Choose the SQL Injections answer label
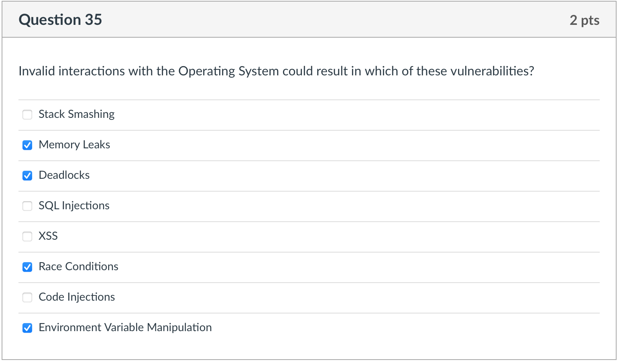This screenshot has width=619, height=364. (74, 206)
